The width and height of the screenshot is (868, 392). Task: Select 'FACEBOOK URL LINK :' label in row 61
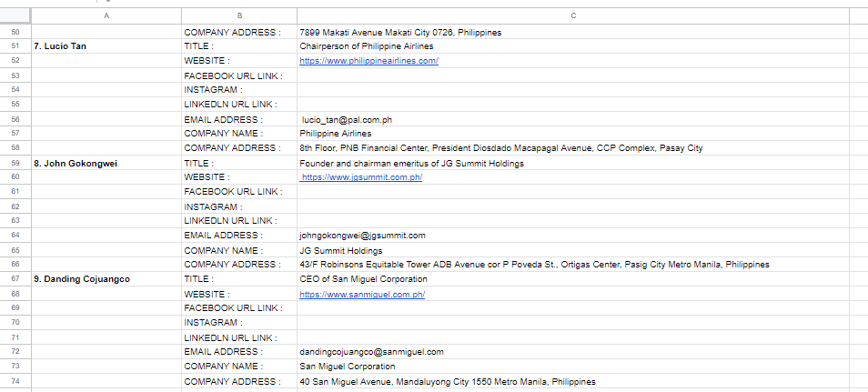point(239,192)
